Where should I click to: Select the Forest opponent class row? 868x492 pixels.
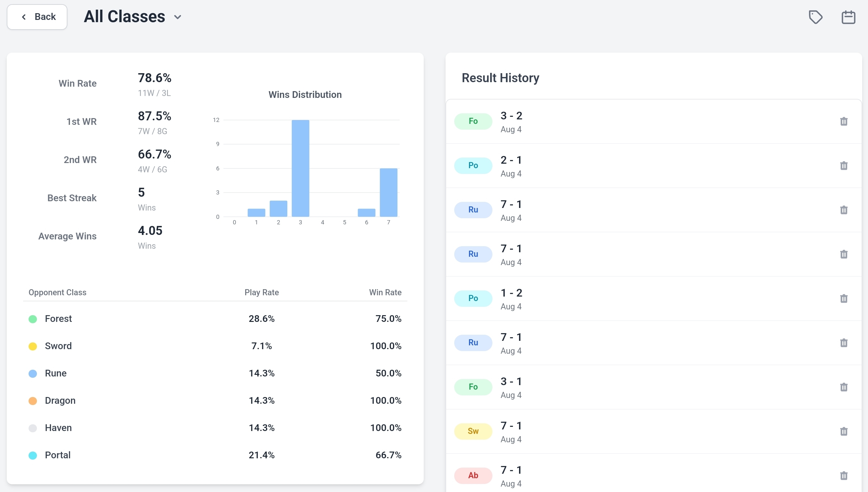(215, 319)
